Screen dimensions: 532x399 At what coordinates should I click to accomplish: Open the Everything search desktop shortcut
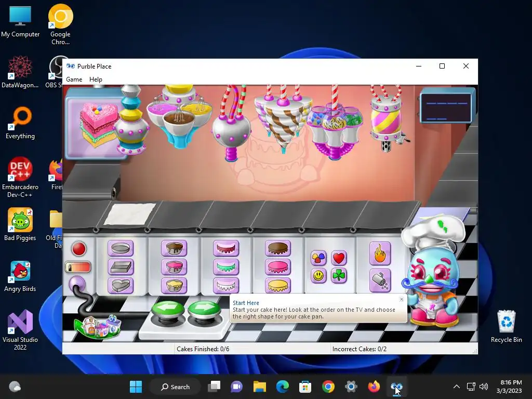click(20, 123)
